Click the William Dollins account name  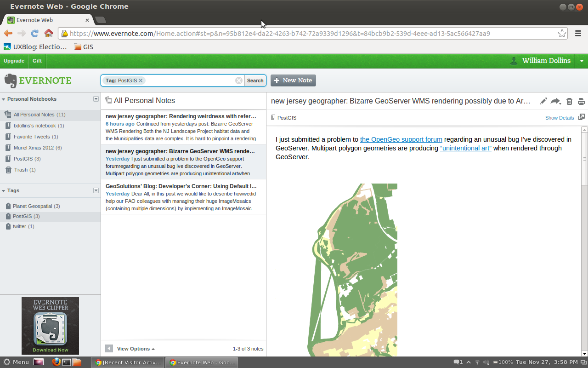point(546,61)
